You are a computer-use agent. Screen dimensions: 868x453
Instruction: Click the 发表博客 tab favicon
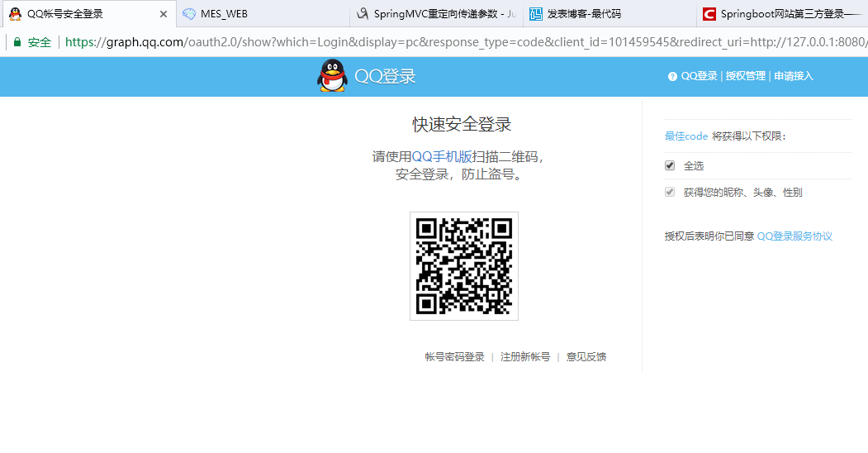[536, 14]
